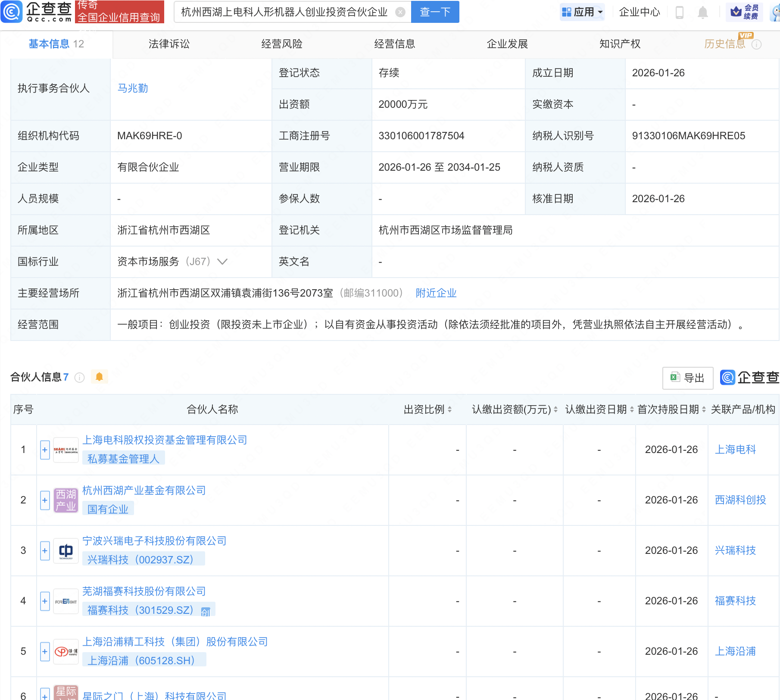Image resolution: width=780 pixels, height=700 pixels.
Task: Click the Excel export icon in the 导出 button
Action: 676,378
